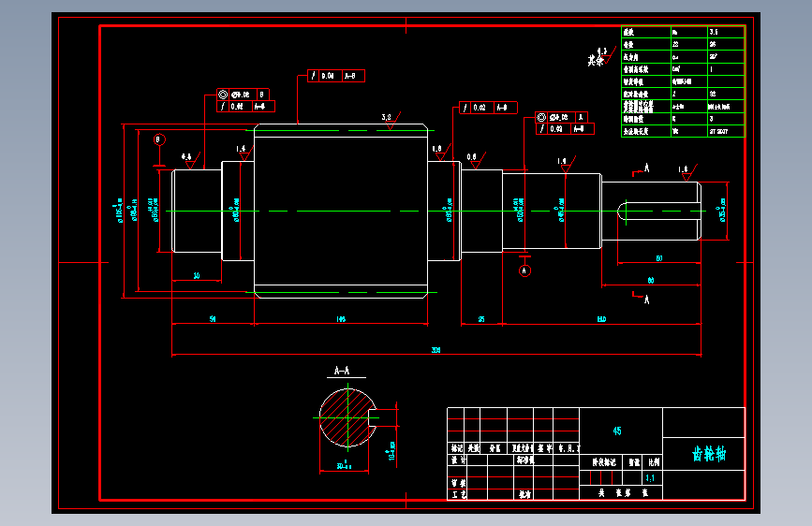
Task: Select the keyway slot outline on the shaft end
Action: 658,212
